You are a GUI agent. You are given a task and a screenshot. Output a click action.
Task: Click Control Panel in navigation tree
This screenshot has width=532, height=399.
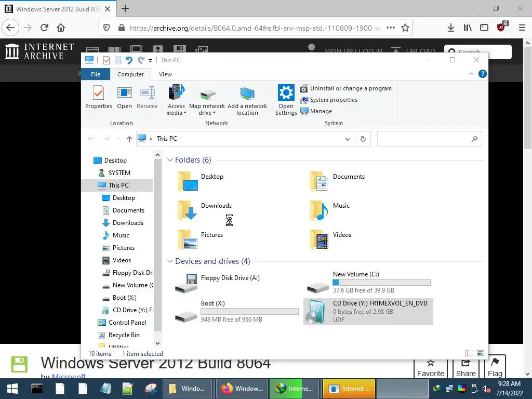pos(127,323)
